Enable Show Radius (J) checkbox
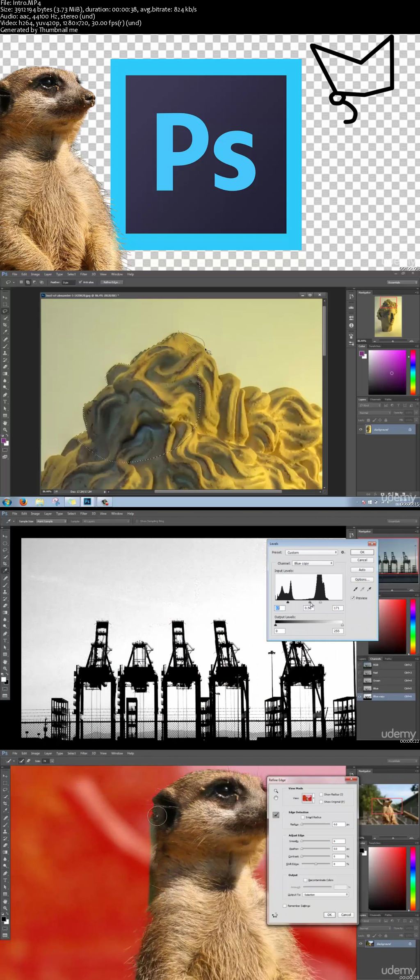Viewport: 420px width, 980px height. (321, 794)
